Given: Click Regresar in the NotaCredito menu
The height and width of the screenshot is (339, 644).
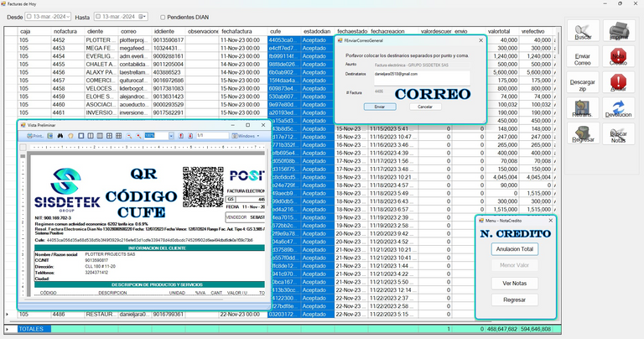Looking at the screenshot, I should point(515,300).
